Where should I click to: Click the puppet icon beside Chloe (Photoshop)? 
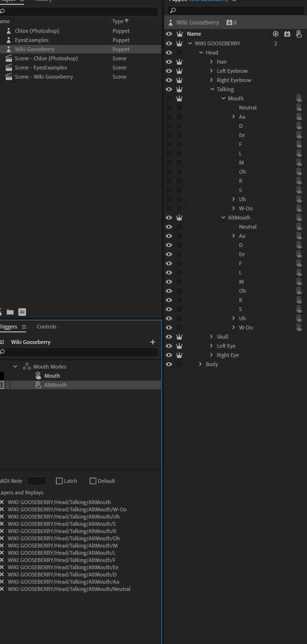click(x=9, y=31)
